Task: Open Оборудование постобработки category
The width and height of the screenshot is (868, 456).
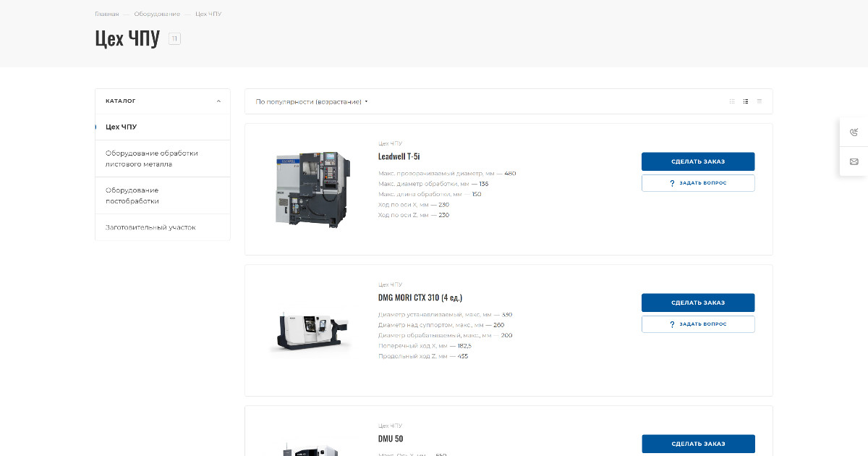Action: (x=132, y=195)
